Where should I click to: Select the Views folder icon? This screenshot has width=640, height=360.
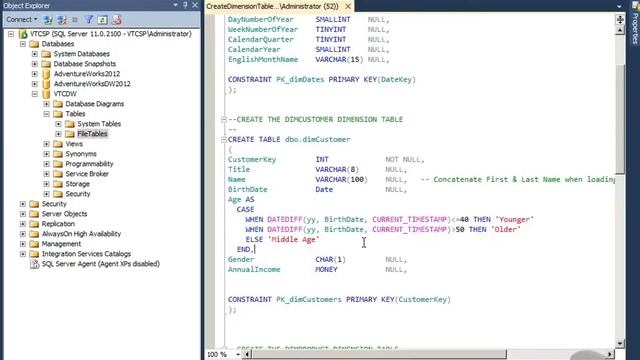coord(58,144)
